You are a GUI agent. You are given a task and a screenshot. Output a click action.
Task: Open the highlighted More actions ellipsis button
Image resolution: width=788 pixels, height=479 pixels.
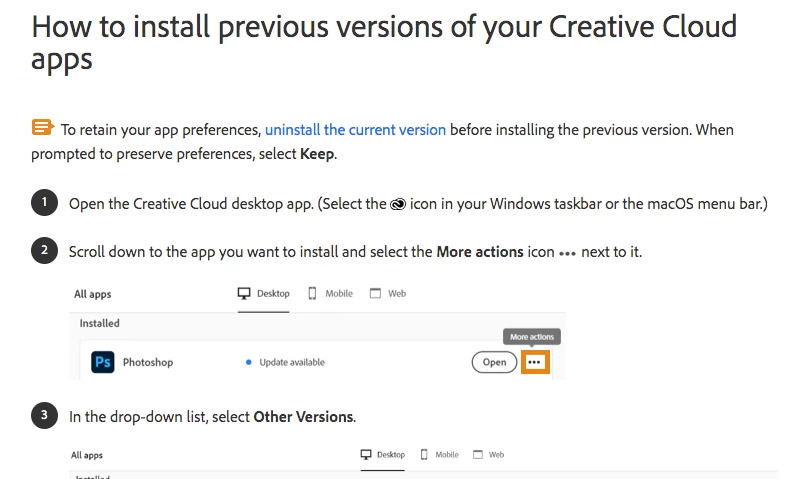[x=535, y=362]
